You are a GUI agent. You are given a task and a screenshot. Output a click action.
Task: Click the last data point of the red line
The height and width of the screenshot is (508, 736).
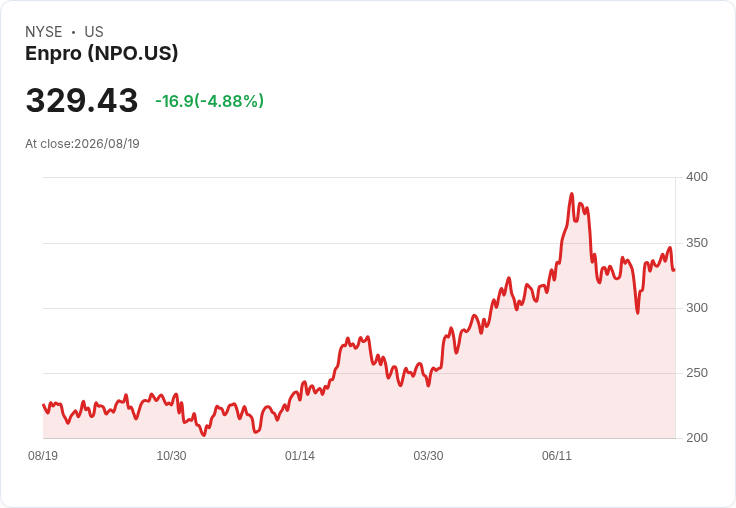coord(674,270)
